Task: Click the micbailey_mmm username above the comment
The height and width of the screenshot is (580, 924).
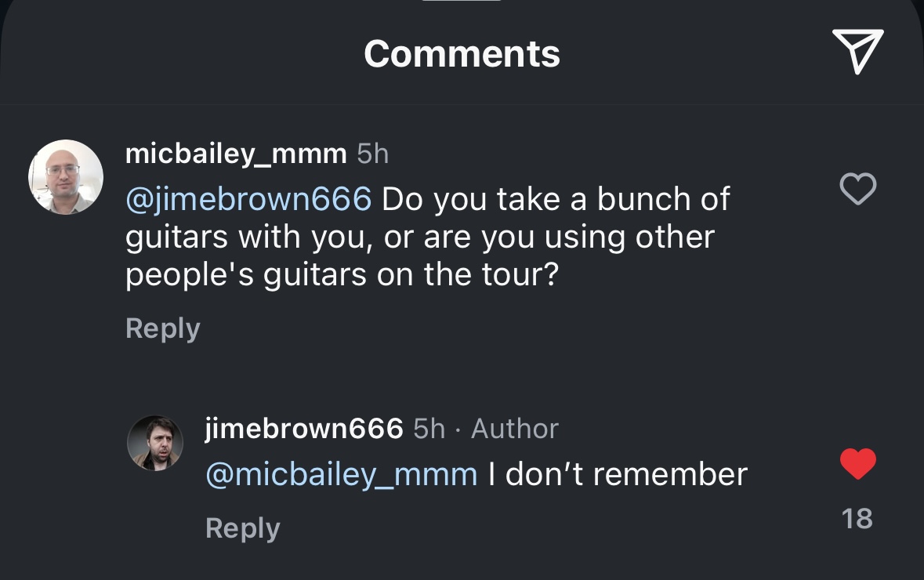Action: click(x=236, y=154)
